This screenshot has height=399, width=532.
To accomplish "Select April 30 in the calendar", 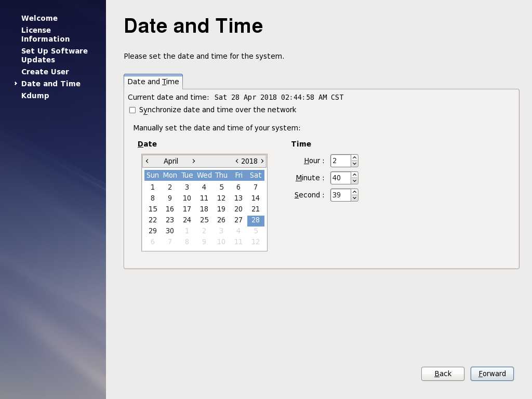I will pos(170,231).
